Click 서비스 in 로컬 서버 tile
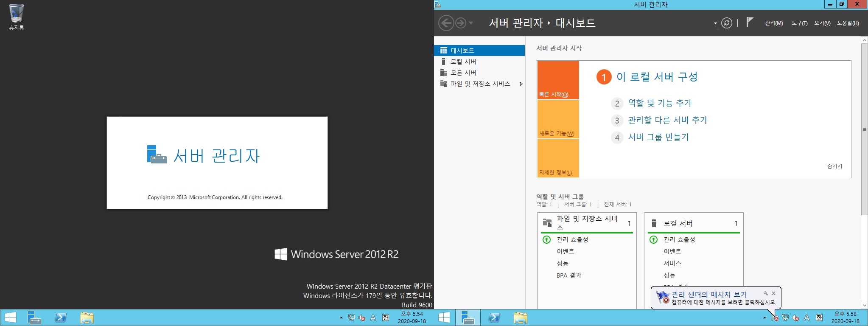 [672, 264]
